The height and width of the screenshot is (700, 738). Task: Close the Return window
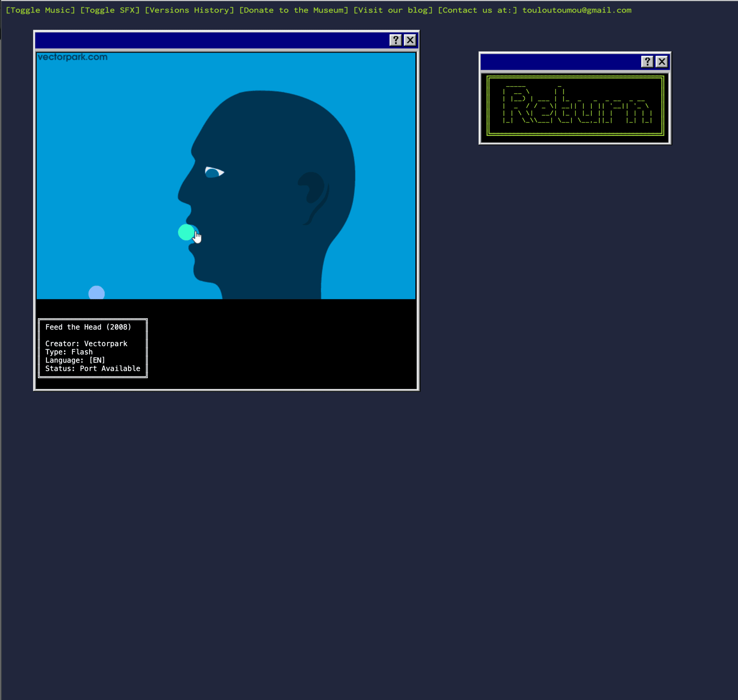(x=662, y=61)
